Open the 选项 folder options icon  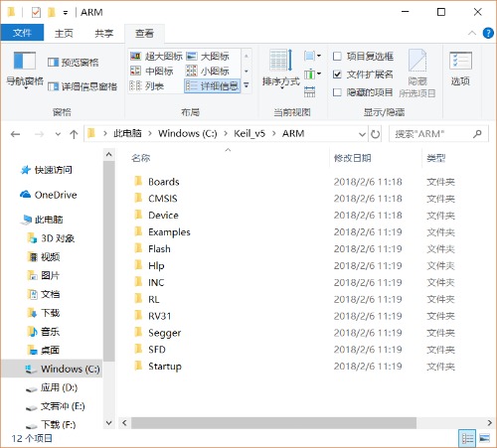click(460, 69)
